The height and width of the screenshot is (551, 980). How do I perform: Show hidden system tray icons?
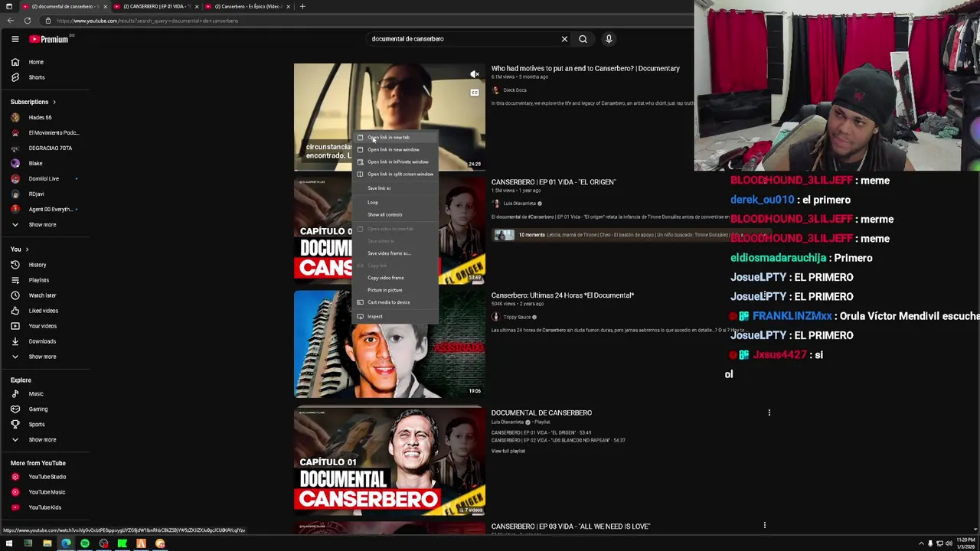point(921,543)
